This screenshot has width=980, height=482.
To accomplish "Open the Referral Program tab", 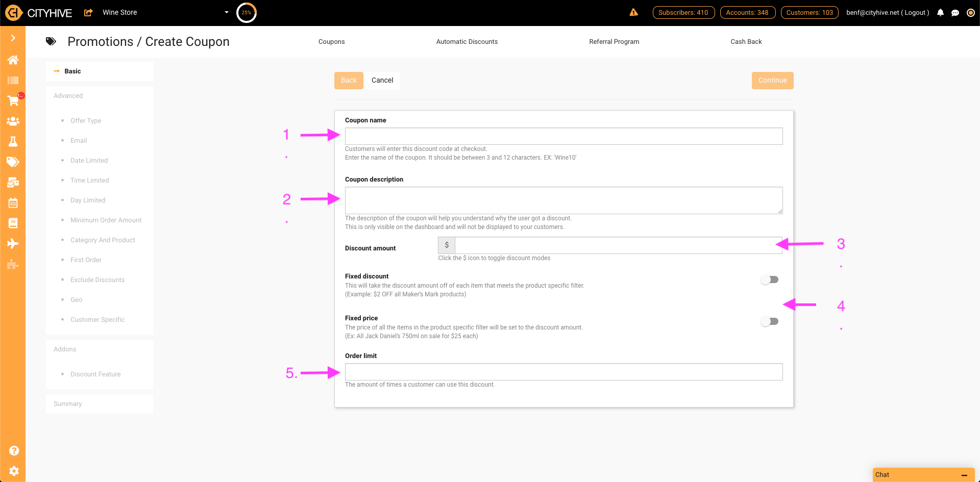I will (x=614, y=42).
